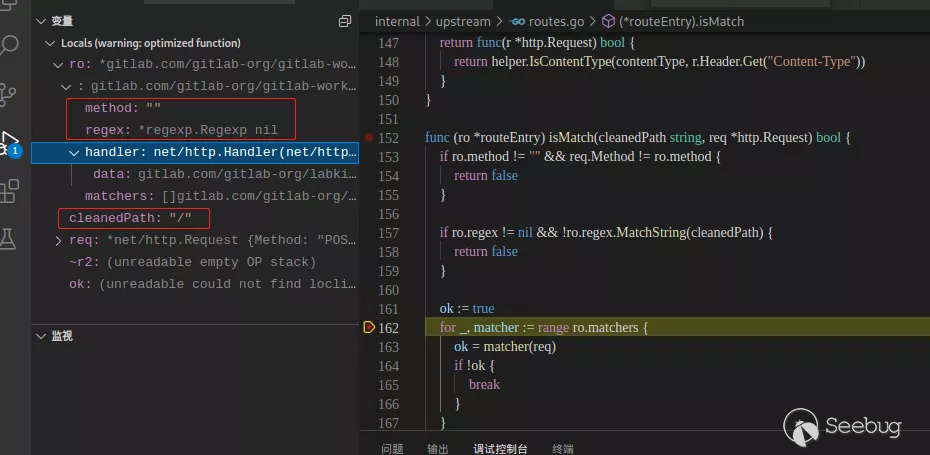The image size is (930, 455).
Task: Select the matchers variable row
Action: [x=195, y=196]
